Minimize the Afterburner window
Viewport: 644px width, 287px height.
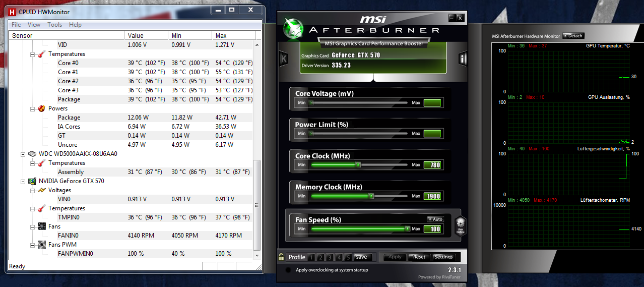click(452, 18)
